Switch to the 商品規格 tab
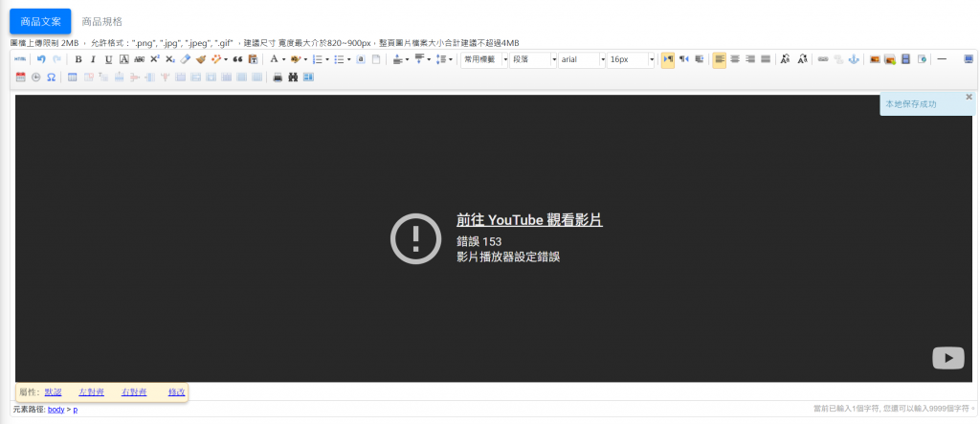 tap(101, 21)
